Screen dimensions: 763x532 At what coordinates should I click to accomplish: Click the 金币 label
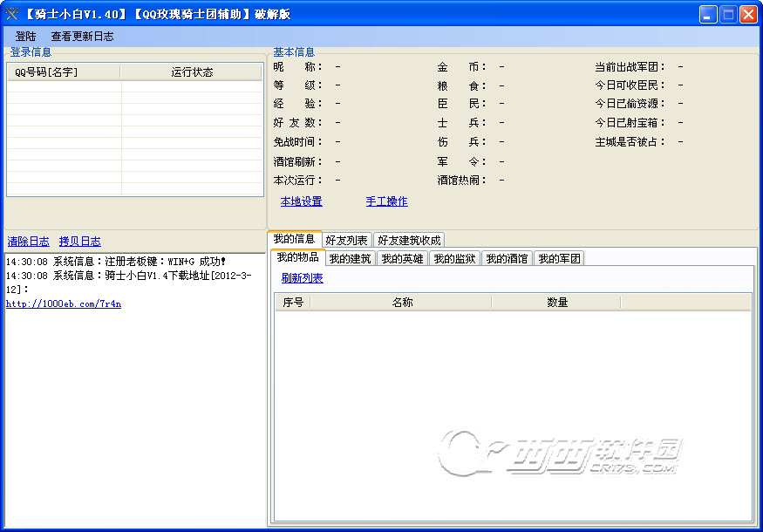point(461,66)
